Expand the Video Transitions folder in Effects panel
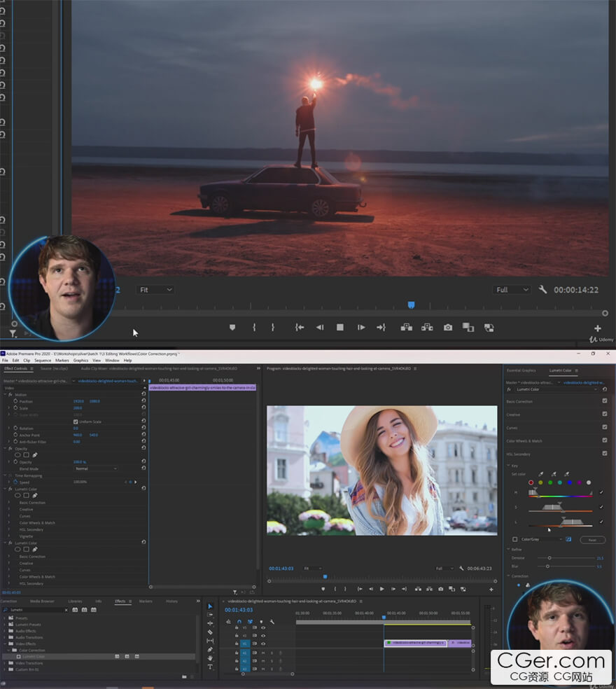The height and width of the screenshot is (689, 616). coord(5,663)
